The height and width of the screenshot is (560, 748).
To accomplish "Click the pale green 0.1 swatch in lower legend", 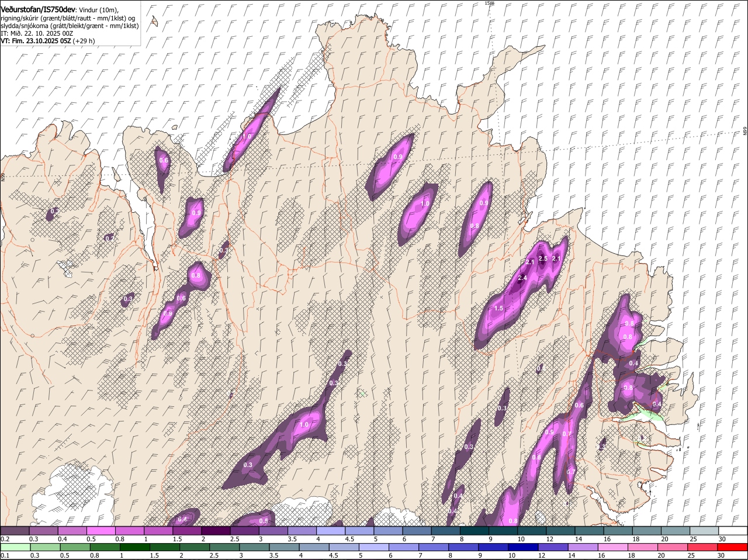I will pyautogui.click(x=15, y=548).
